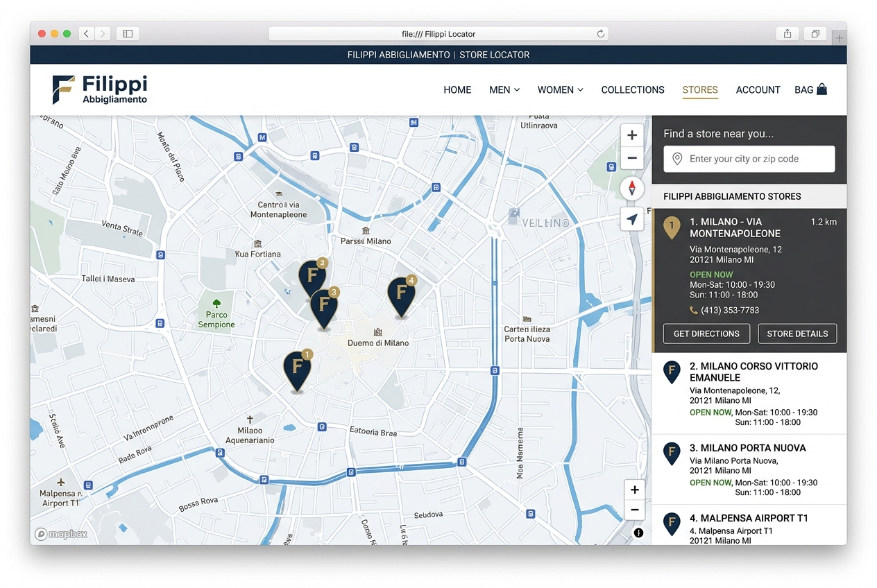
Task: Select store 2 Milano Corso Vittorio Emanuele title
Action: coord(753,372)
